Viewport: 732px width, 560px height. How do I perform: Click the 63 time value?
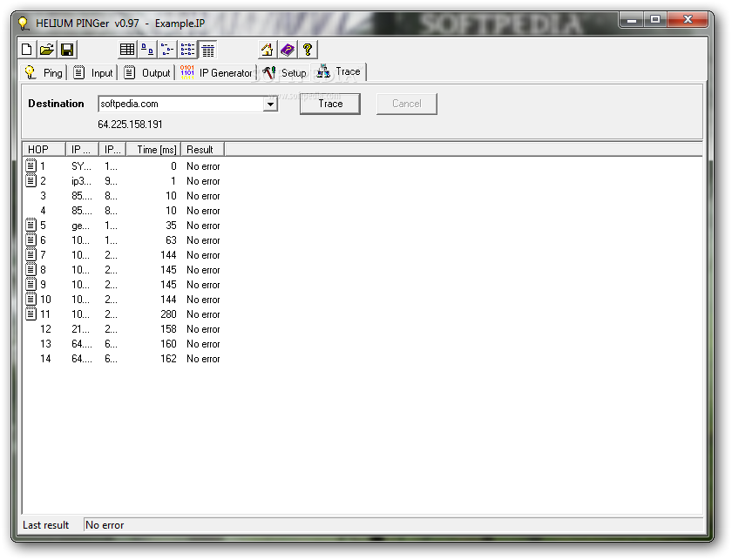(171, 240)
